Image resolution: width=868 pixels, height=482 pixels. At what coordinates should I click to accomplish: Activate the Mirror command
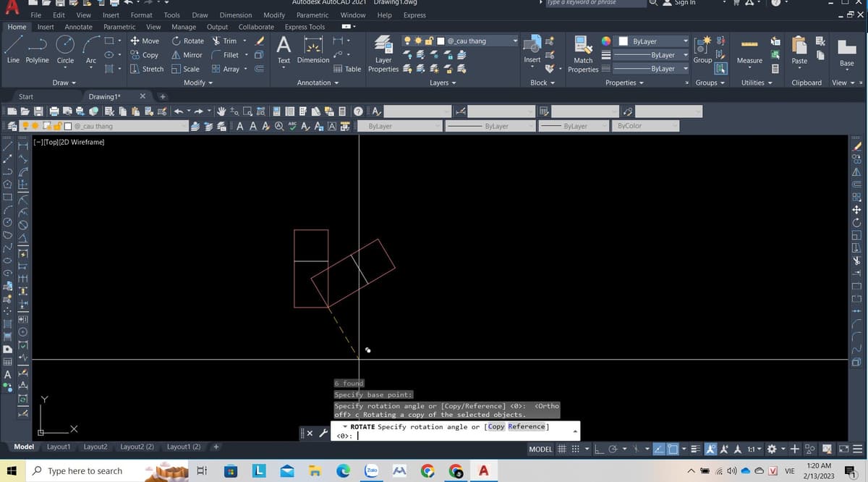pos(187,55)
